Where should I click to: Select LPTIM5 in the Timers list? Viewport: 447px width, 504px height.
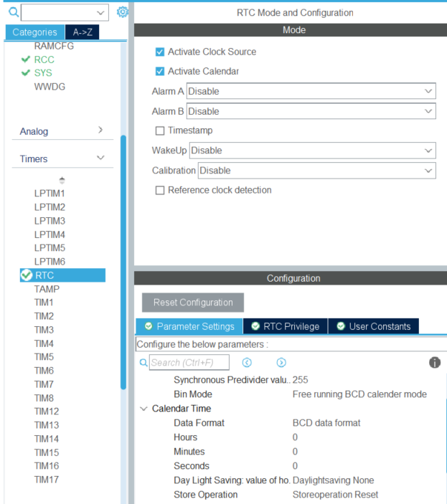(50, 248)
